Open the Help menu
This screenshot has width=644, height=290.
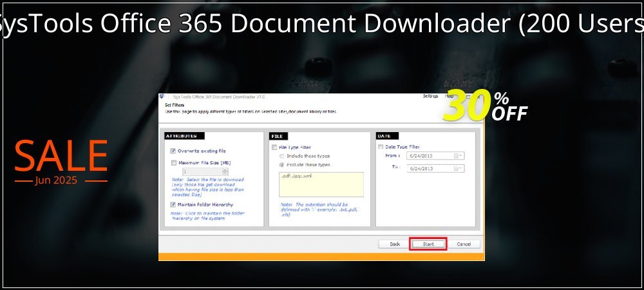pyautogui.click(x=450, y=96)
